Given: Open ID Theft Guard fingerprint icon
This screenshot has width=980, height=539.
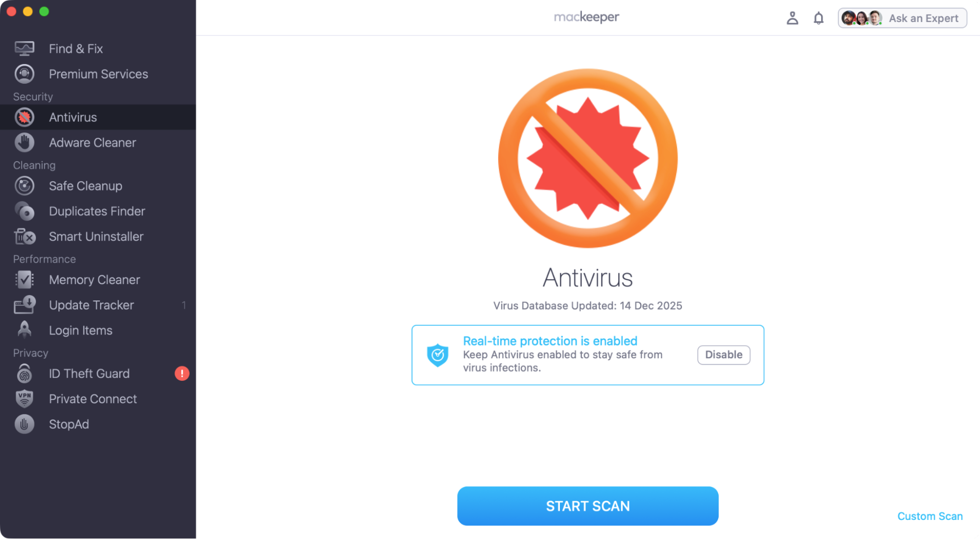Looking at the screenshot, I should click(24, 373).
